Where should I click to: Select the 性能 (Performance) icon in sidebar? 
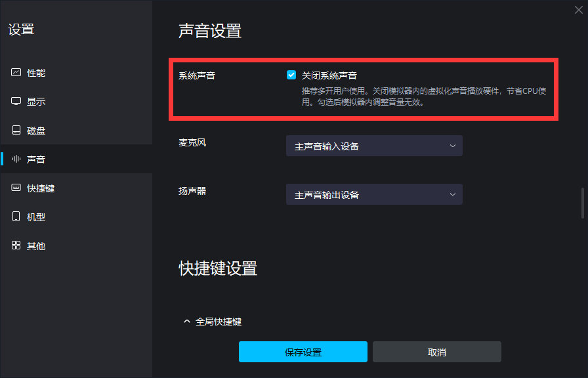[x=16, y=72]
